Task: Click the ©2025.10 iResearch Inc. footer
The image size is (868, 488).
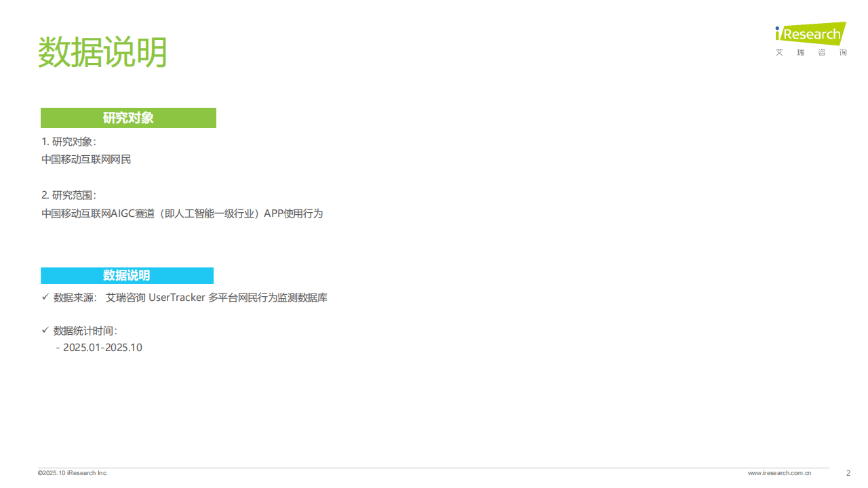Action: [73, 473]
